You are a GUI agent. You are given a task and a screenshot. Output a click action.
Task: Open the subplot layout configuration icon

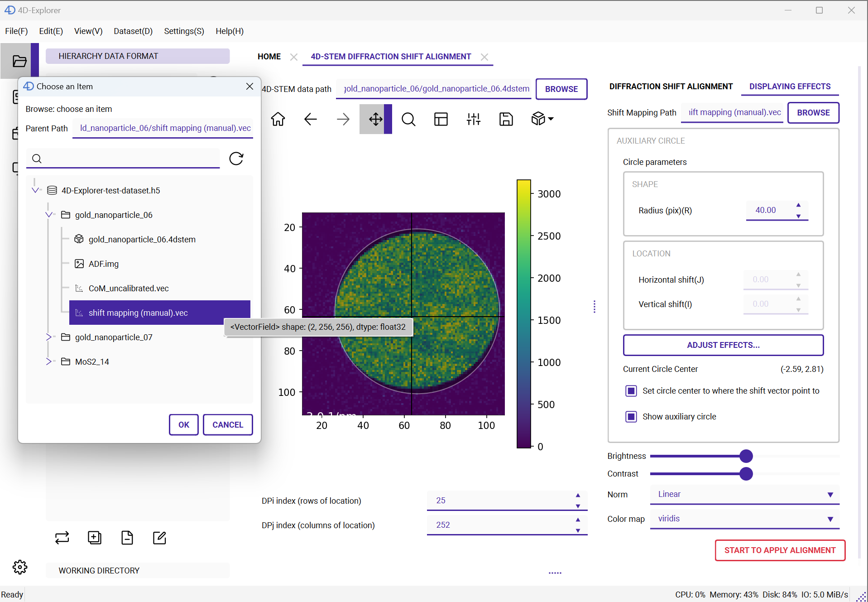click(x=441, y=119)
